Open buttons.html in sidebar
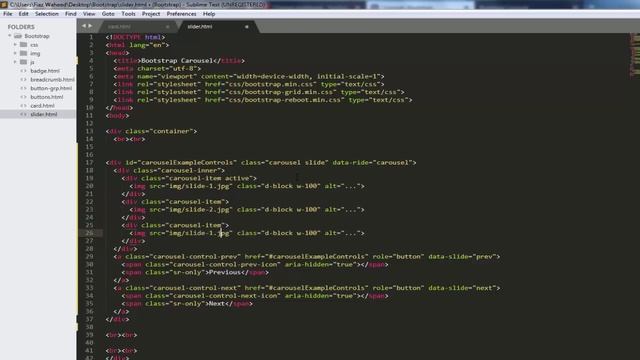The height and width of the screenshot is (360, 640). (x=47, y=97)
